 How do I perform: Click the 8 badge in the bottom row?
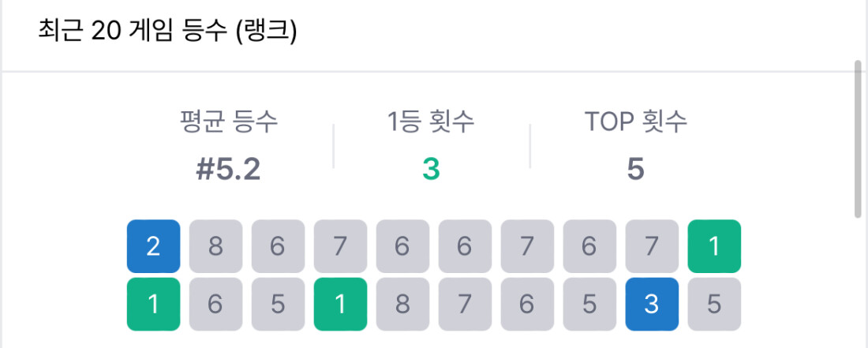coord(402,304)
